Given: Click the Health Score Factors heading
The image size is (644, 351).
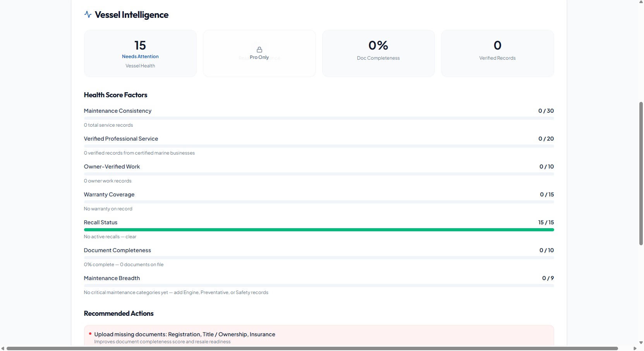Looking at the screenshot, I should [x=115, y=95].
